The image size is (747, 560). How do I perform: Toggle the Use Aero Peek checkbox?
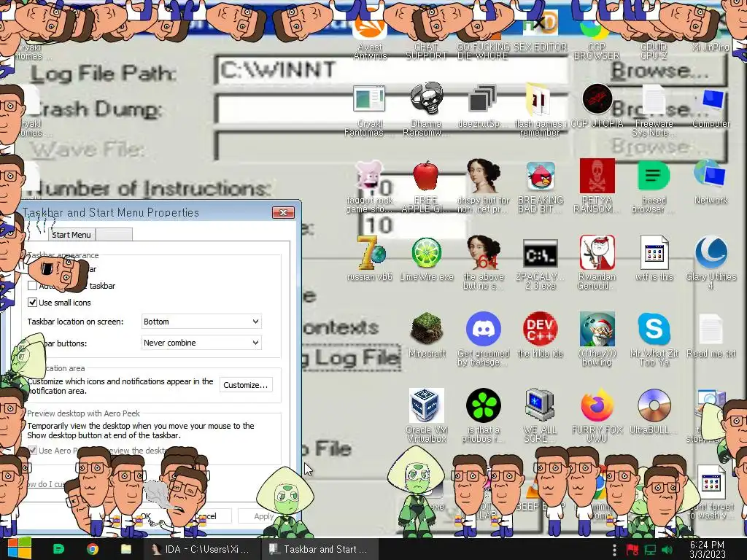[x=32, y=450]
